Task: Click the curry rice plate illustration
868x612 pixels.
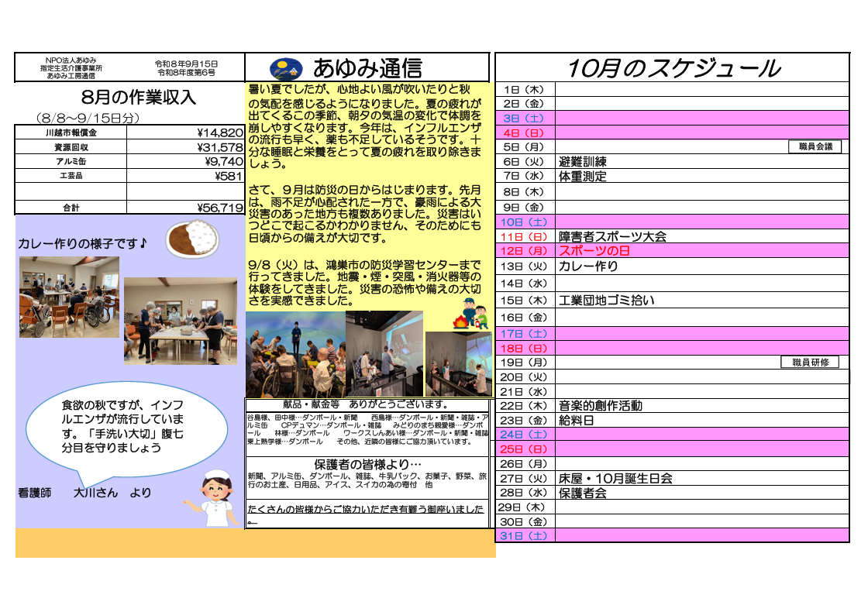Action: point(193,239)
